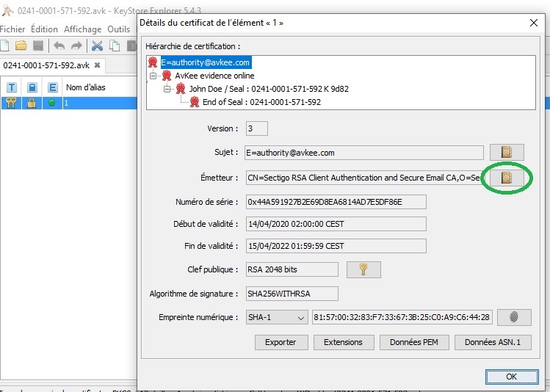Click the Copy toolbar icon
The width and height of the screenshot is (550, 392).
pos(115,46)
